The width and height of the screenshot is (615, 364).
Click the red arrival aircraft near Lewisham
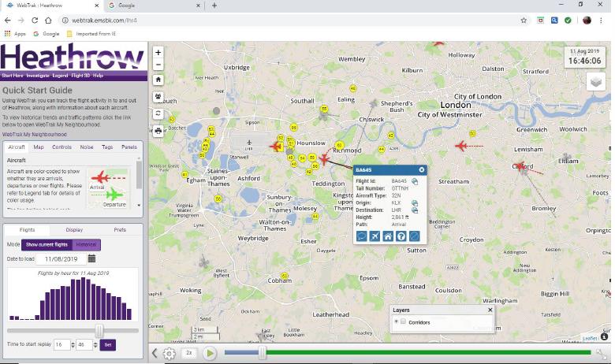point(461,146)
